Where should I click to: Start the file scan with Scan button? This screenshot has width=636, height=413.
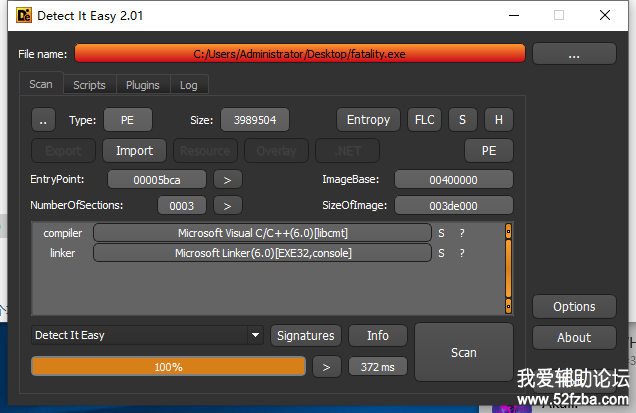[464, 352]
